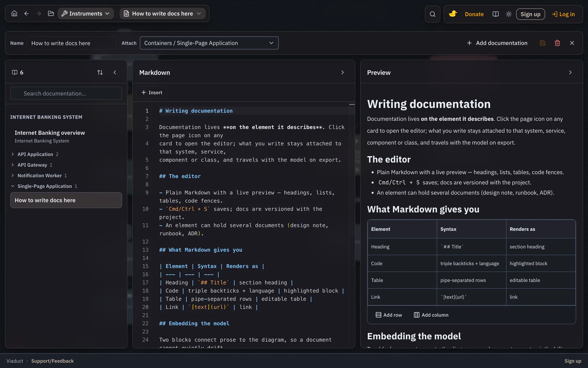Click INTERNET BANKING SYSTEM section label
The height and width of the screenshot is (368, 588).
pos(46,117)
